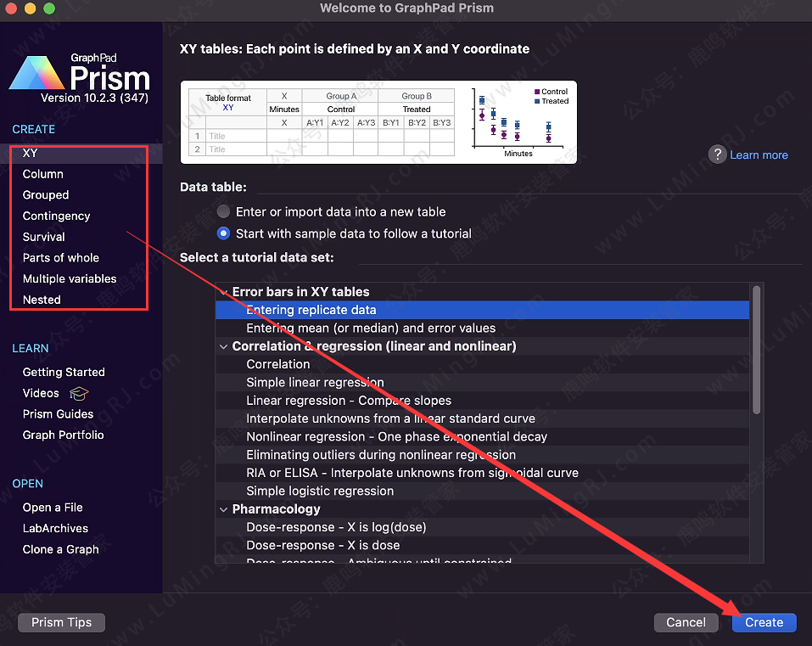Select 'Enter or import data into a new table'

[x=223, y=211]
